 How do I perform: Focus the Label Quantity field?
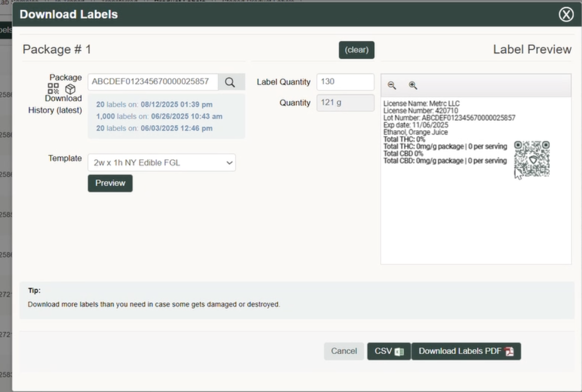pyautogui.click(x=345, y=82)
